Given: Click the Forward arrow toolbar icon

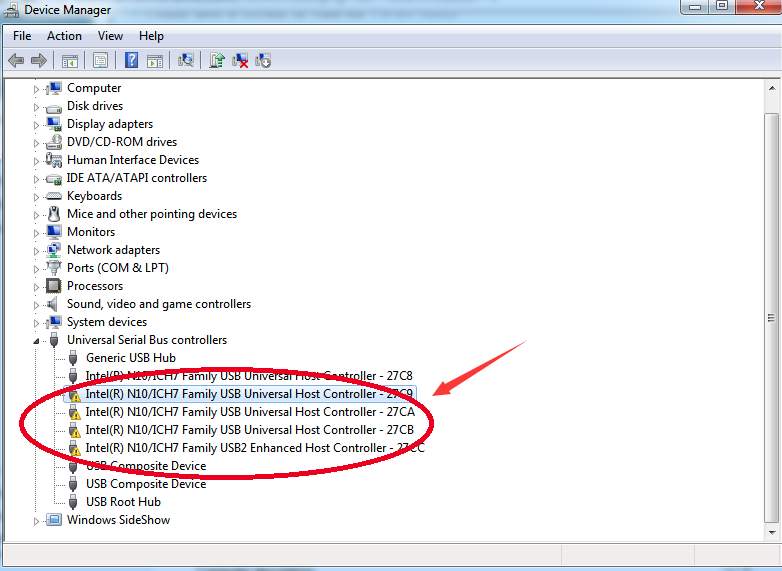Looking at the screenshot, I should (x=38, y=60).
